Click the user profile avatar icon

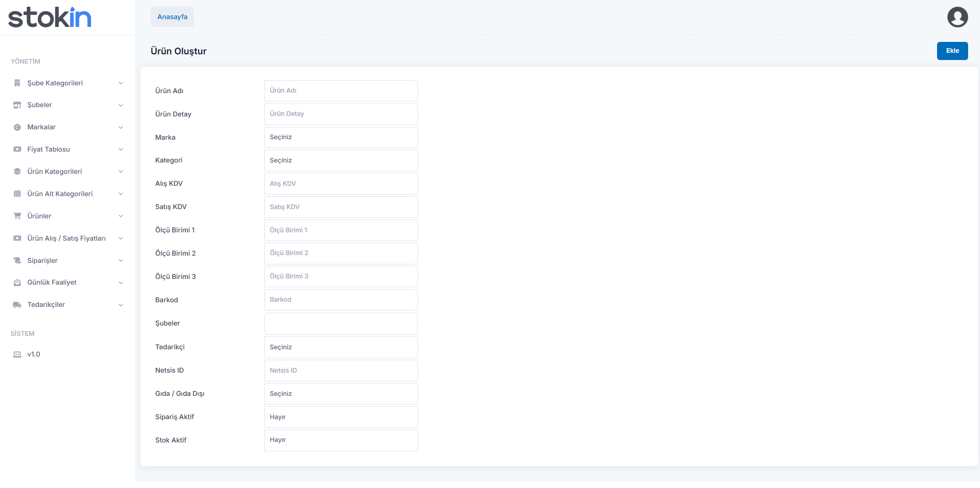957,17
